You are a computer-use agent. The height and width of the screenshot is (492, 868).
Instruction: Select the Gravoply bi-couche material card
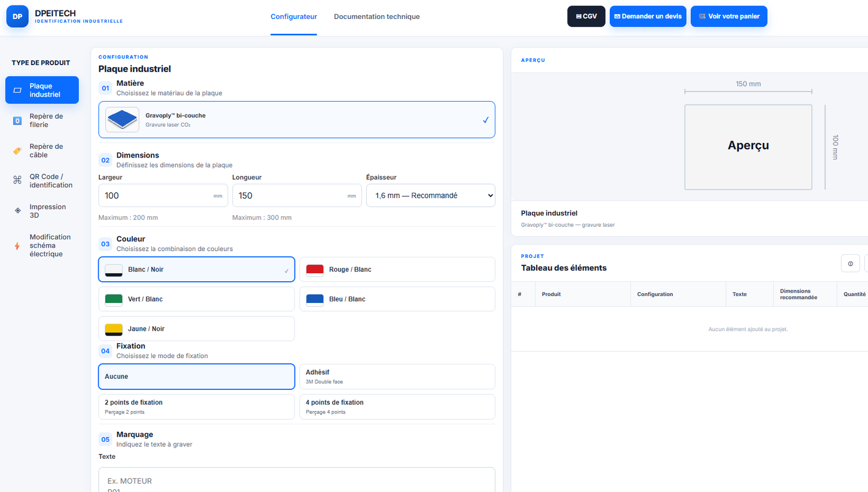click(297, 119)
